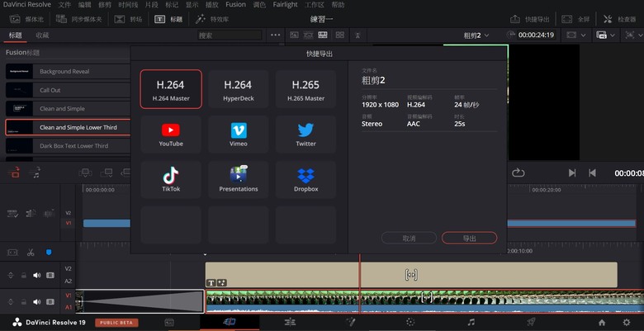Viewport: 644px width, 331px height.
Task: Open the DaVinci Resolve menu
Action: [x=27, y=5]
